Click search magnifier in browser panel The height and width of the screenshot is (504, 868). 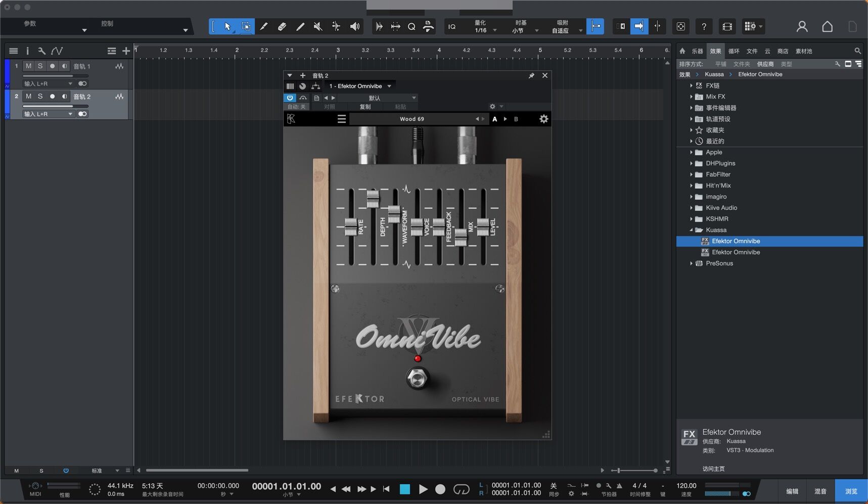(x=857, y=51)
